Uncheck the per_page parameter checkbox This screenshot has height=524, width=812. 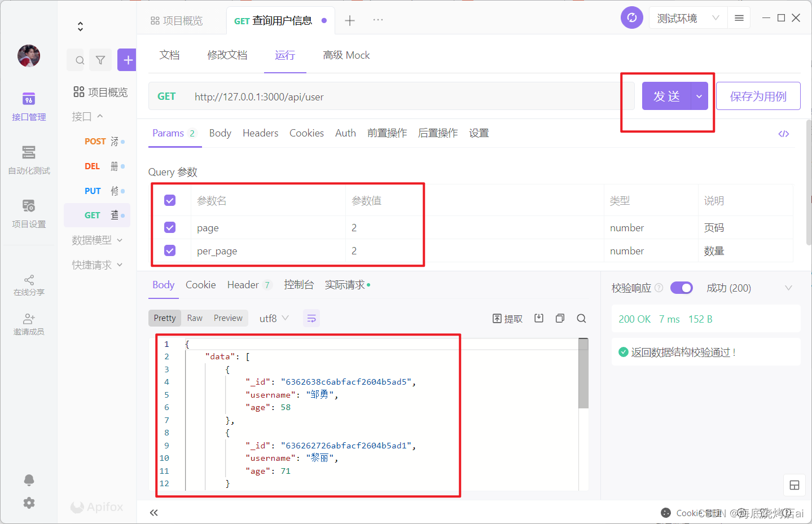pyautogui.click(x=170, y=250)
